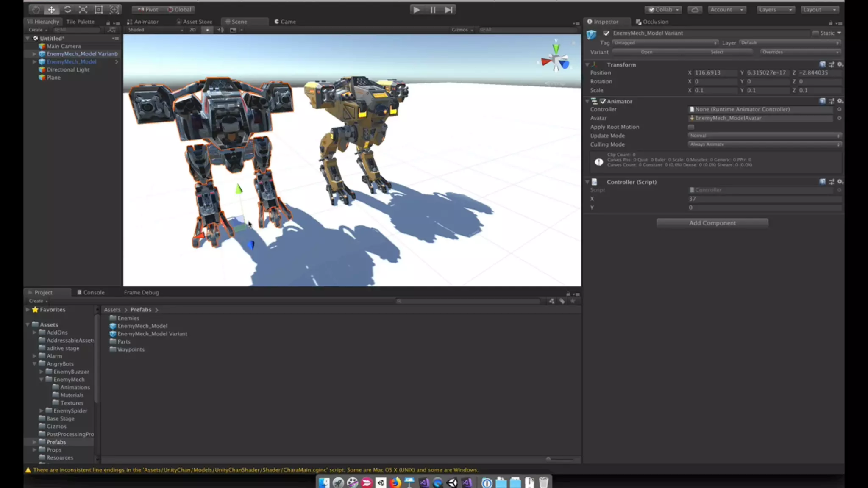Click the X field of Controller script

764,199
